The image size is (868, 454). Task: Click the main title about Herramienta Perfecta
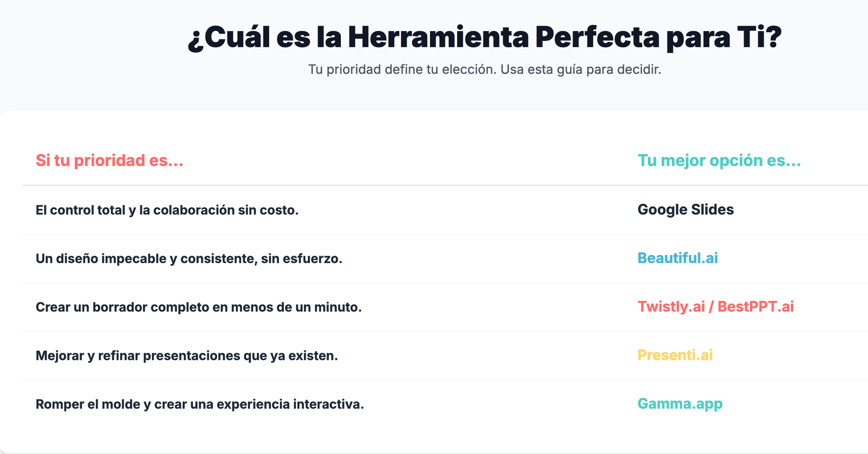(485, 37)
